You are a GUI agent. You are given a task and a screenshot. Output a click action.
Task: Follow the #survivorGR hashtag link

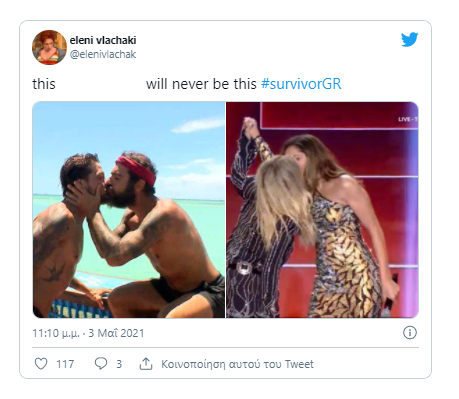[301, 84]
